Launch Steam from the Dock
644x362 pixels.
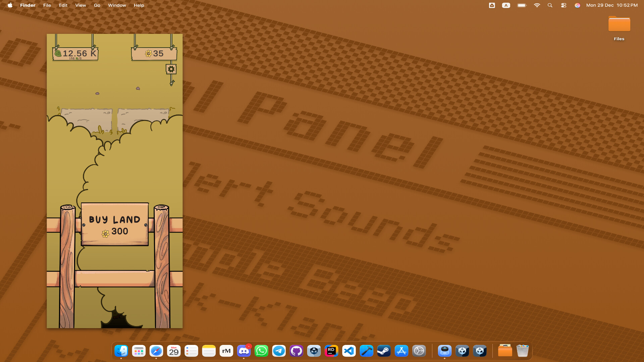[384, 351]
